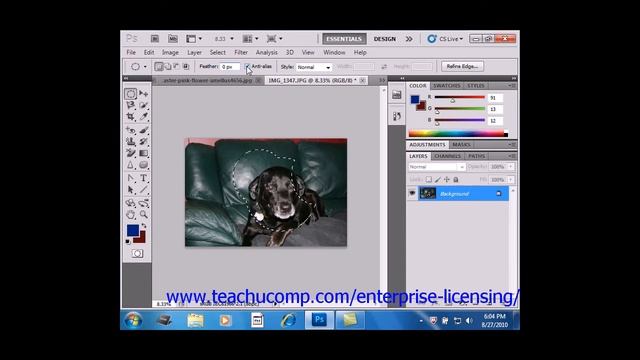Image resolution: width=640 pixels, height=360 pixels.
Task: Select the Clone Stamp tool
Action: [x=131, y=142]
